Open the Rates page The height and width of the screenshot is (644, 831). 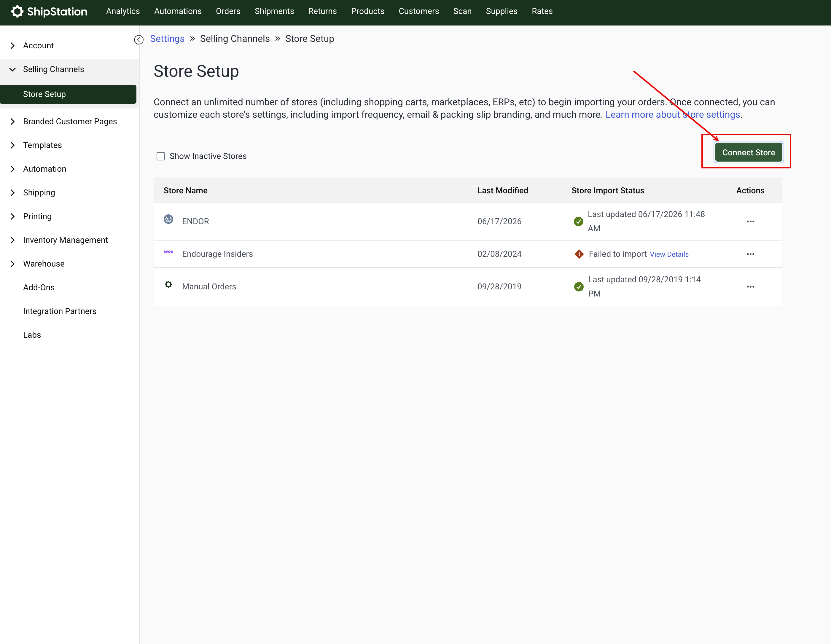(542, 11)
